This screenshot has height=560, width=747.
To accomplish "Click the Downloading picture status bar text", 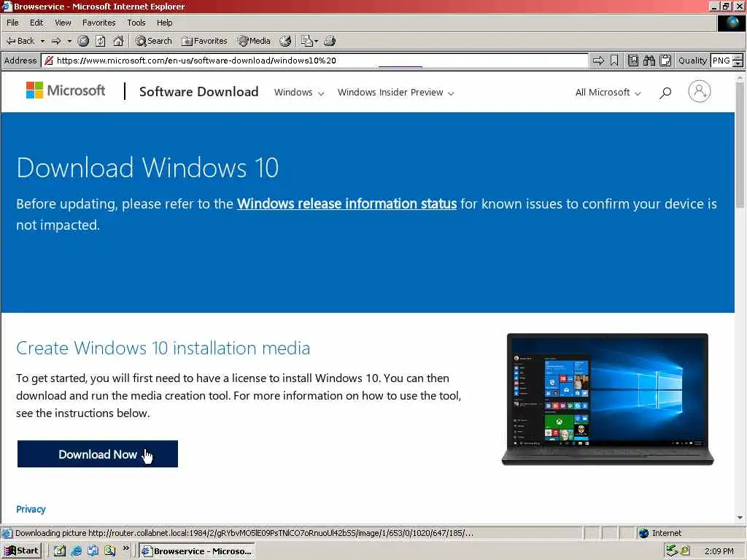I will pos(244,533).
